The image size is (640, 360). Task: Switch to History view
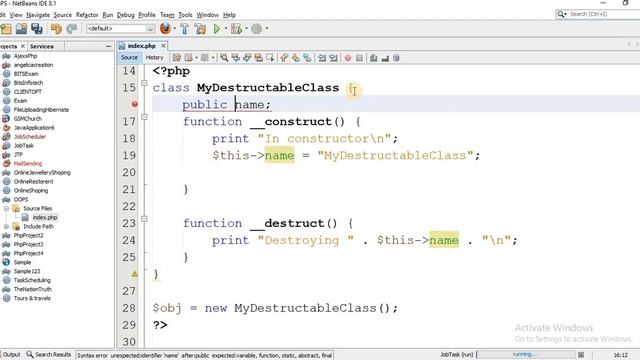[x=154, y=58]
